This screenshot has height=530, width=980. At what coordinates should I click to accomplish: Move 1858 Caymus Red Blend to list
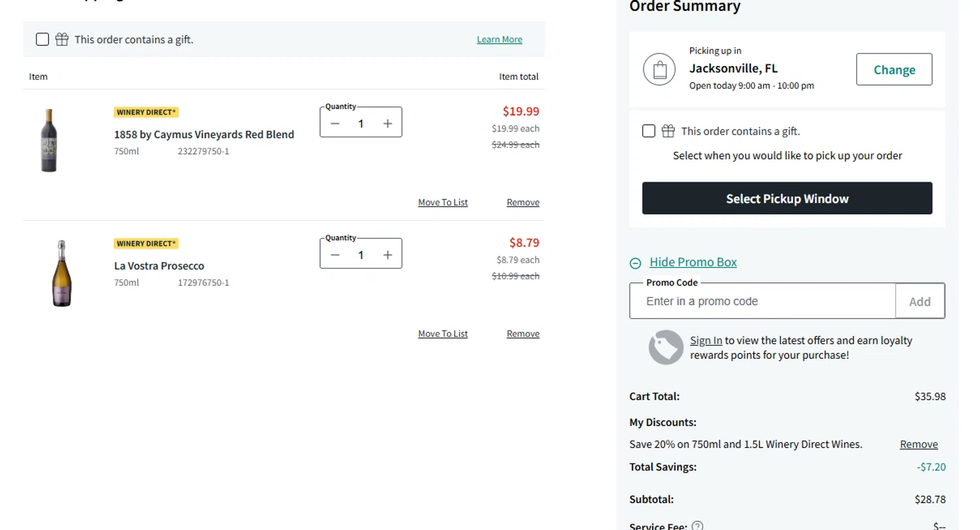click(442, 203)
